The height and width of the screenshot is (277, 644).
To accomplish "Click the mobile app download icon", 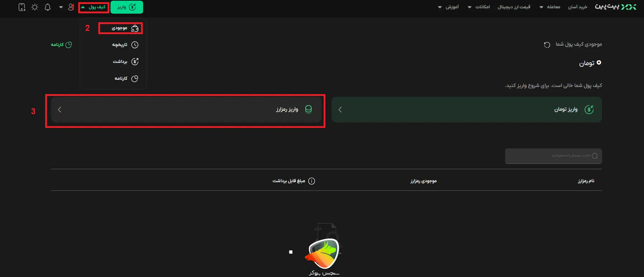I will coord(22,7).
